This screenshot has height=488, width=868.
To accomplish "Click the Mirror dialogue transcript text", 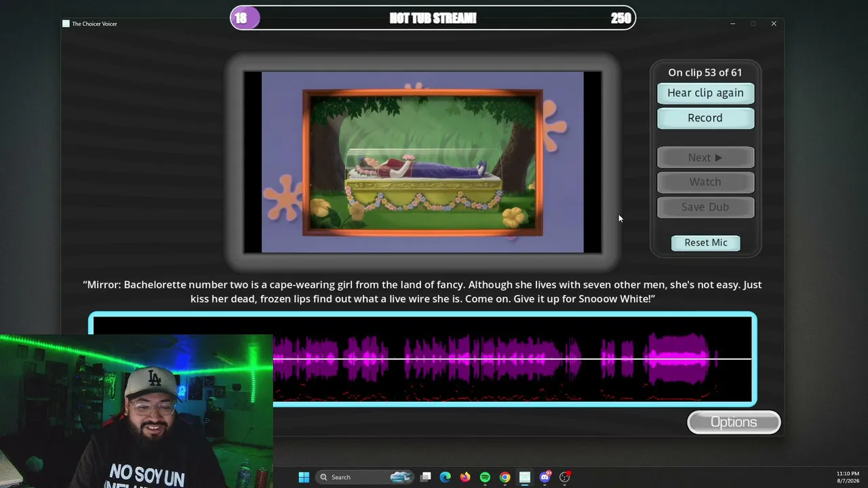I will click(422, 291).
